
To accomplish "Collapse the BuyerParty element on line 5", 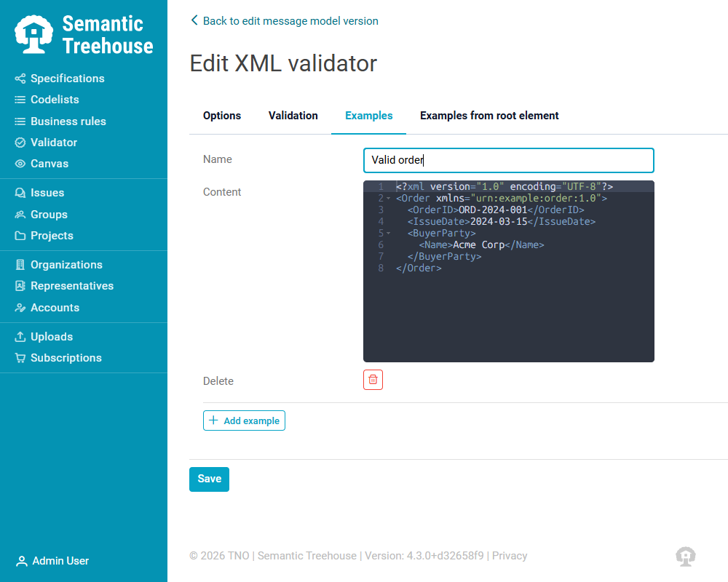I will (x=389, y=234).
